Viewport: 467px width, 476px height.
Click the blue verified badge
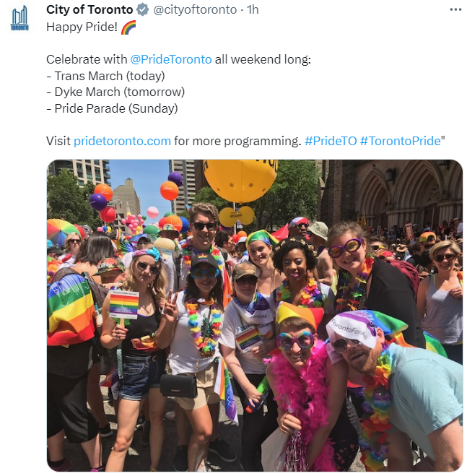click(x=143, y=9)
